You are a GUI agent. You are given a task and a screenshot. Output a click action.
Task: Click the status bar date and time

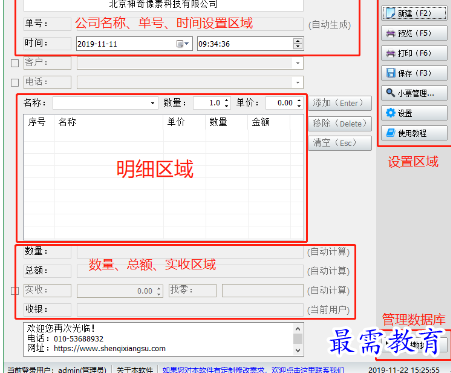point(404,370)
